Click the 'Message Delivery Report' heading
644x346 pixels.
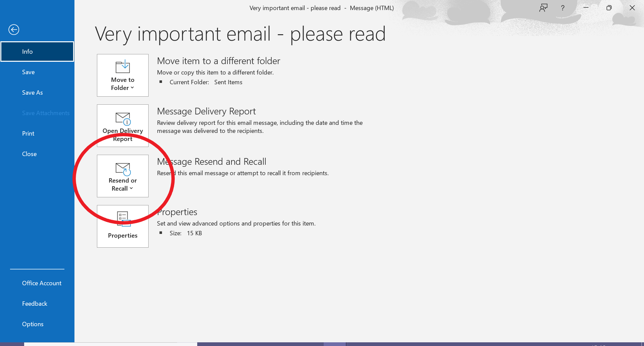[x=206, y=111]
